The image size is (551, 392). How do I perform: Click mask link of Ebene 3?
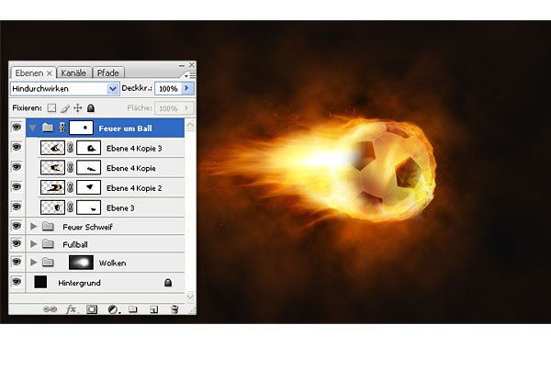pos(71,207)
